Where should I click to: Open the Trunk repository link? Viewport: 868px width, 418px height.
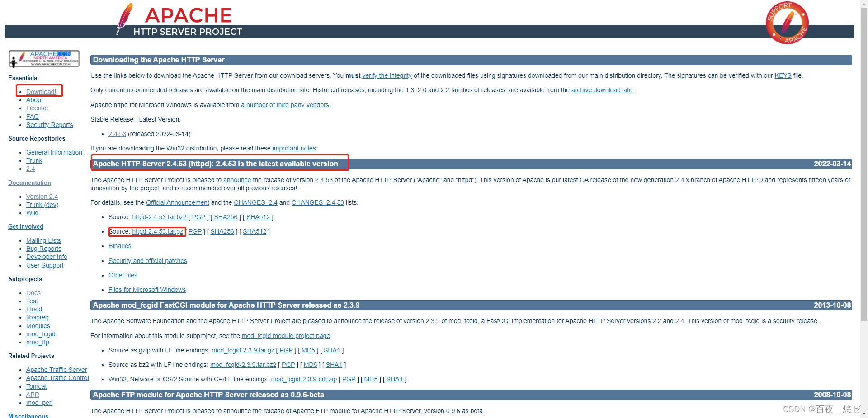[x=34, y=160]
